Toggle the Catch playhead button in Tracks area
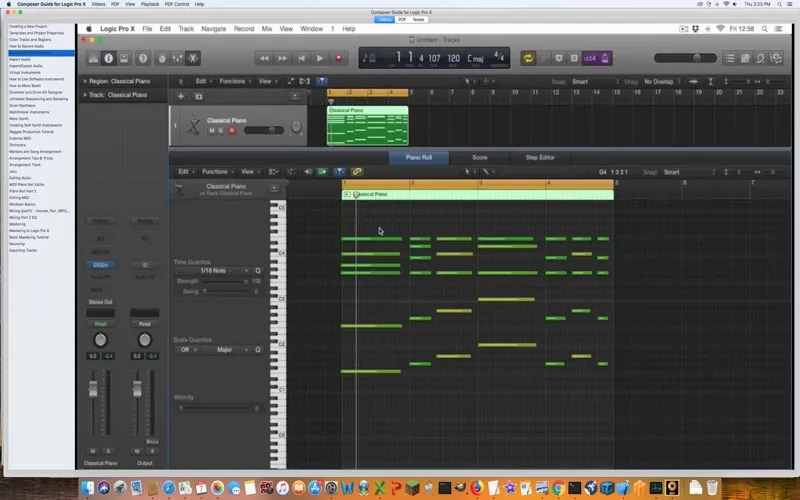The image size is (800, 500). point(321,81)
